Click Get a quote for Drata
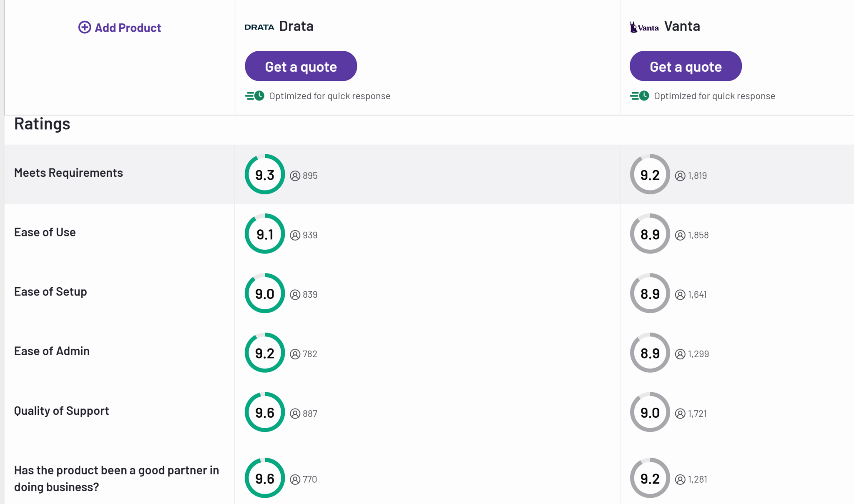 tap(301, 66)
